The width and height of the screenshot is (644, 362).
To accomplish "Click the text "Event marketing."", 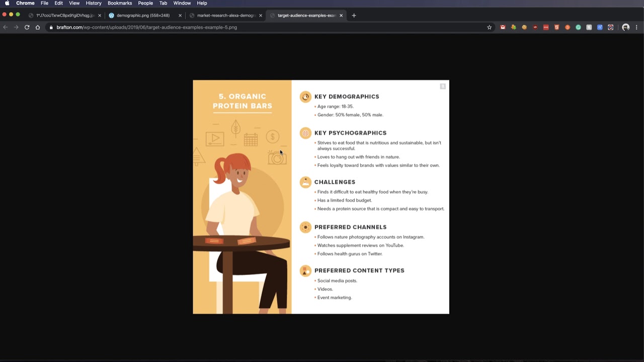I will pos(335,298).
